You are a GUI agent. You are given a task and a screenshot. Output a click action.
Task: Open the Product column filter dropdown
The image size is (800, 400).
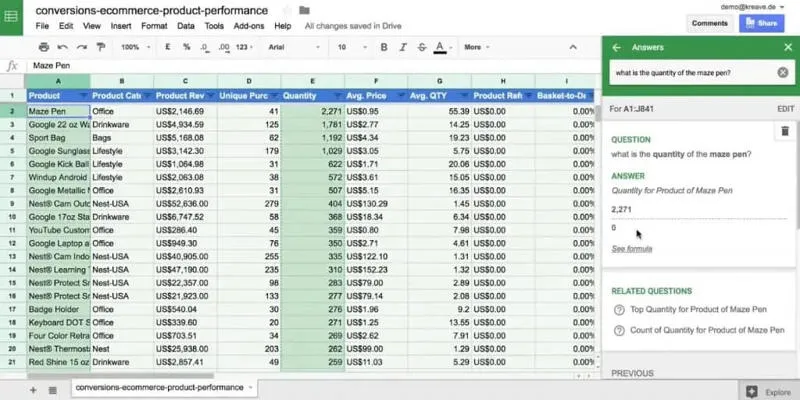click(x=83, y=96)
